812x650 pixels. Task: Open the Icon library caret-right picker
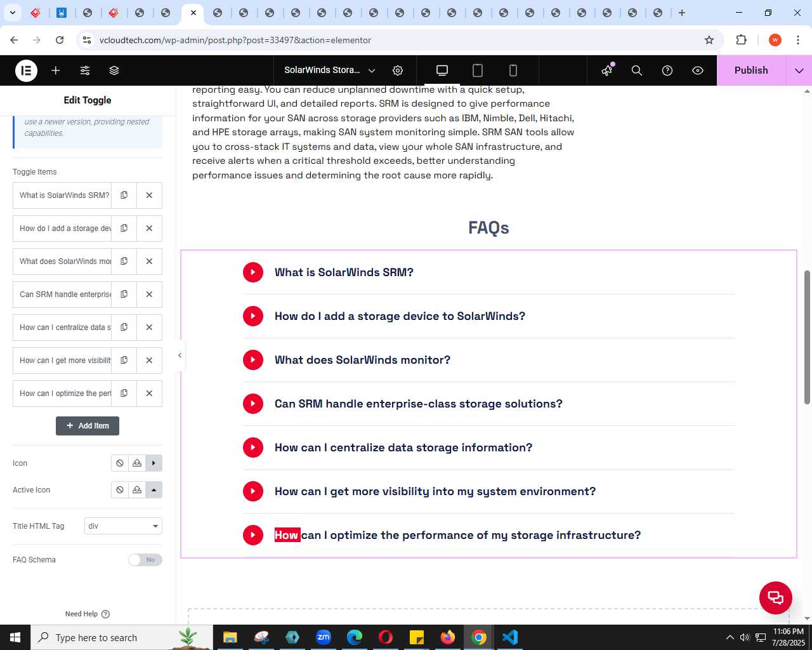pos(154,463)
